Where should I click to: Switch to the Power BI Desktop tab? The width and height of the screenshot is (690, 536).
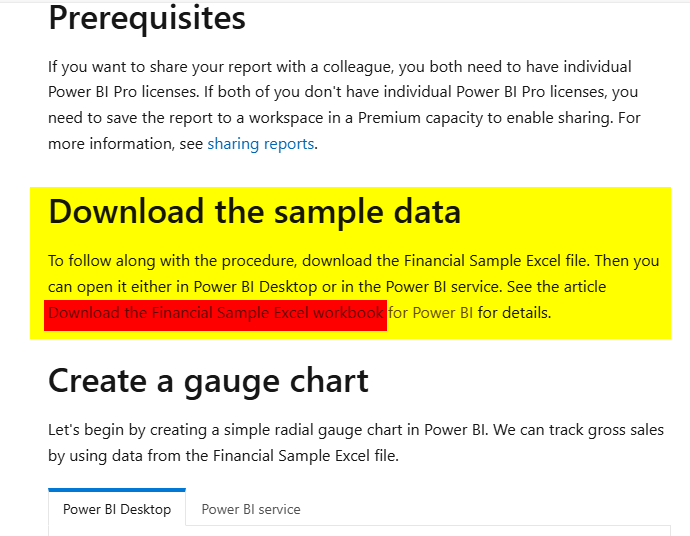(x=117, y=509)
